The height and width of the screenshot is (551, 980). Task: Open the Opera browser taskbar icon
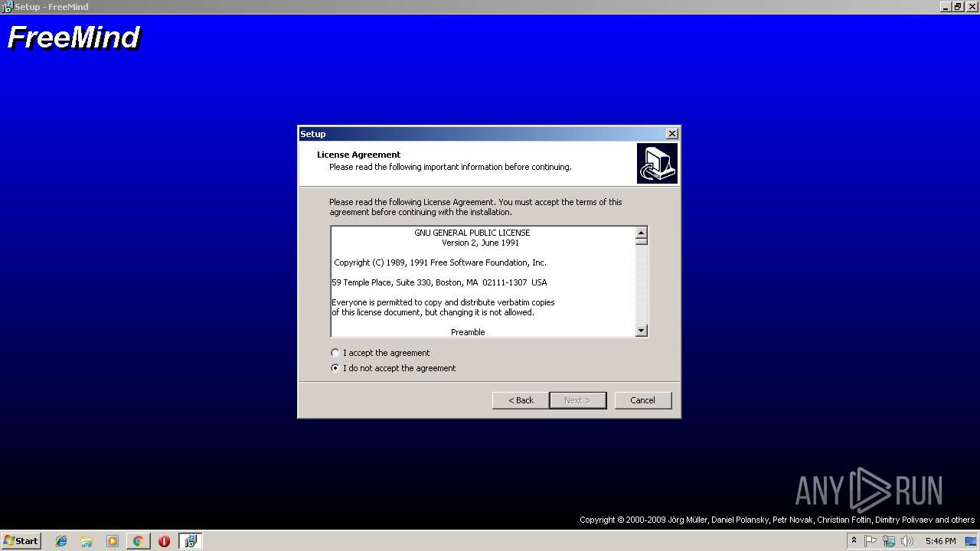coord(164,541)
